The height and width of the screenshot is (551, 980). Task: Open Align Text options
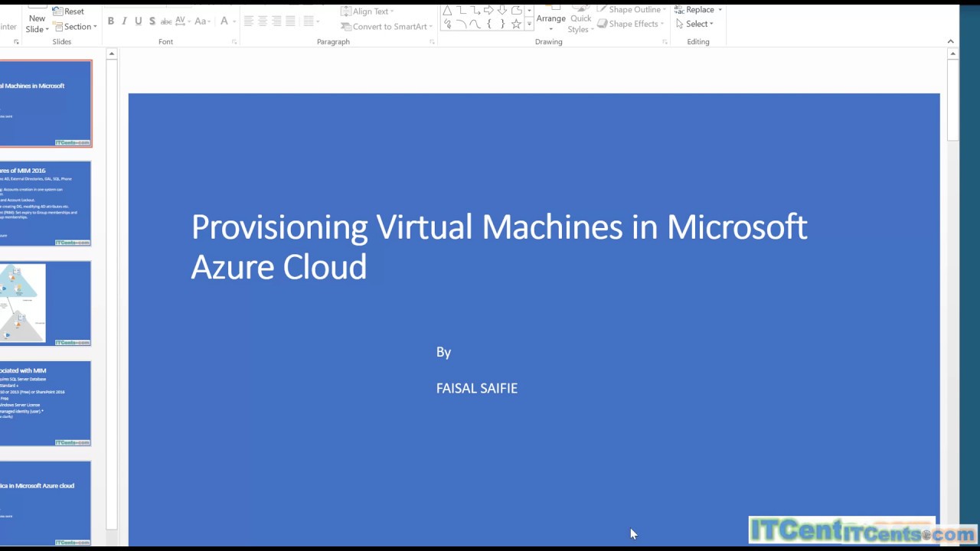click(x=367, y=11)
